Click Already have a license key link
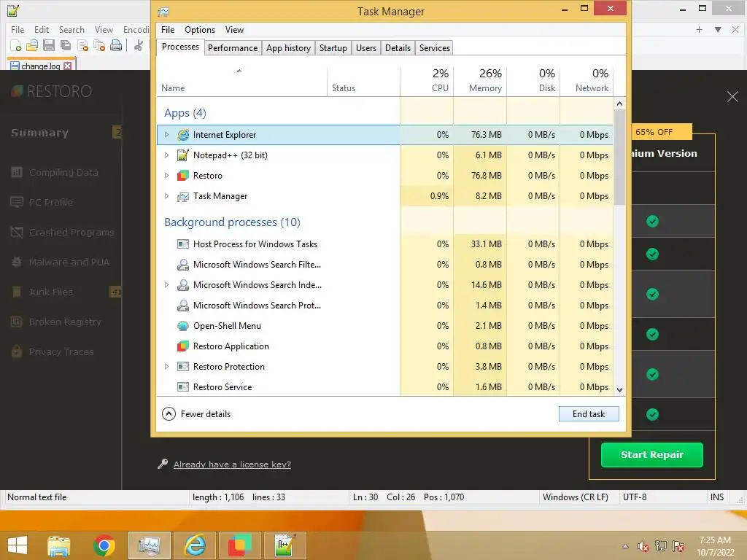747x560 pixels. 232,464
